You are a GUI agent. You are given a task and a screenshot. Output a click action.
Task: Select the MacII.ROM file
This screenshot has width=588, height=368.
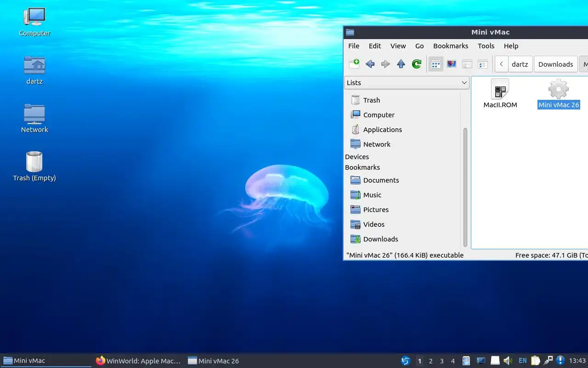[500, 93]
